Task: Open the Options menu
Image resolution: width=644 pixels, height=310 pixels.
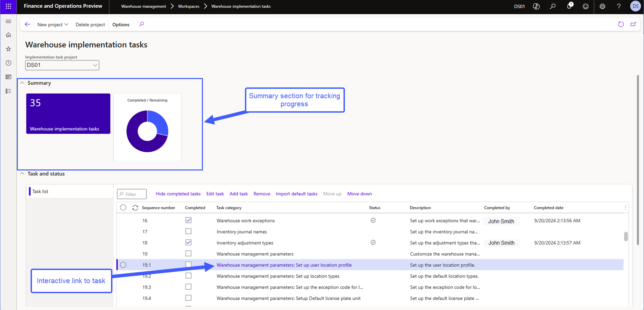Action: tap(121, 24)
